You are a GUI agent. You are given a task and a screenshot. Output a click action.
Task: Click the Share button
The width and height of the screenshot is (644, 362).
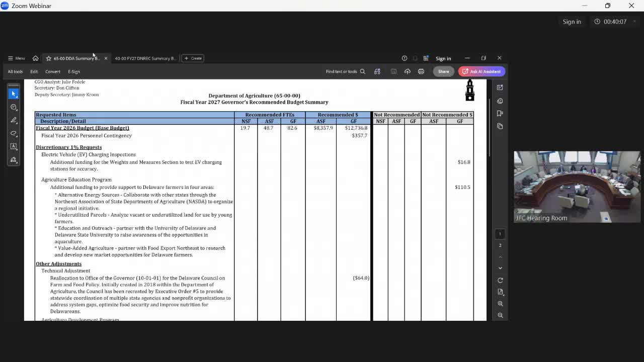point(443,71)
